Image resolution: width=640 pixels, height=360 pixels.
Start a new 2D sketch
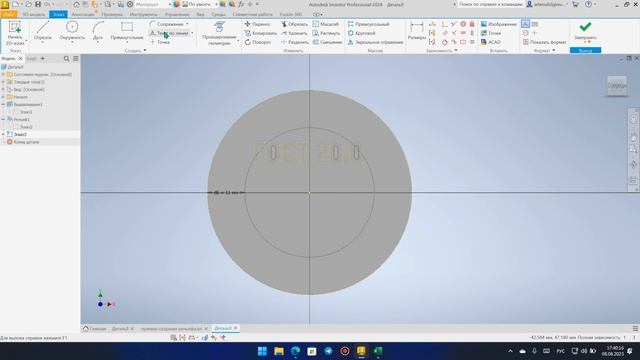(x=15, y=33)
